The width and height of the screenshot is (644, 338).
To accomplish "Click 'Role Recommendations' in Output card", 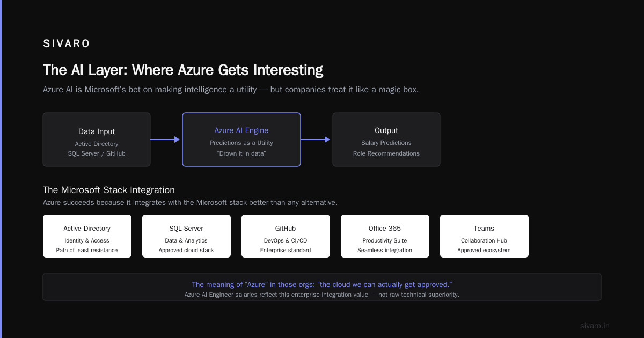I will click(386, 153).
